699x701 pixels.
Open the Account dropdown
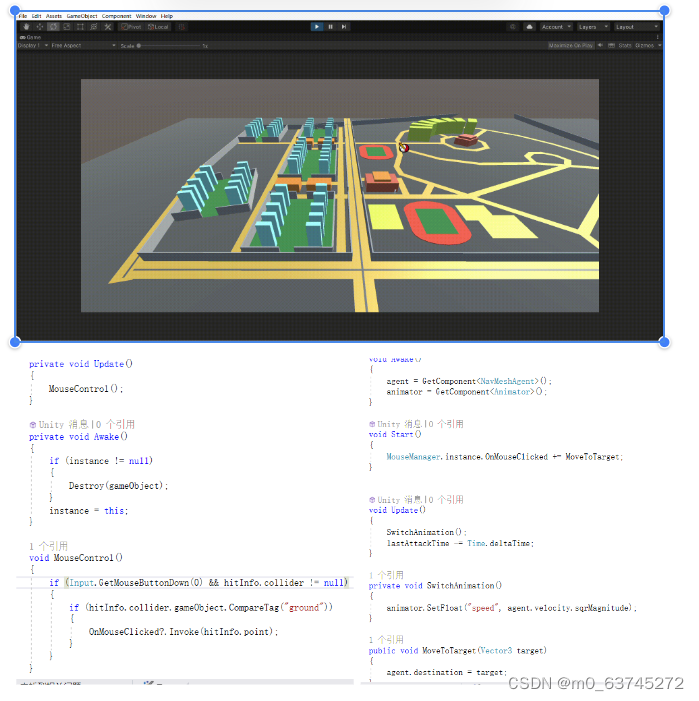[x=556, y=27]
